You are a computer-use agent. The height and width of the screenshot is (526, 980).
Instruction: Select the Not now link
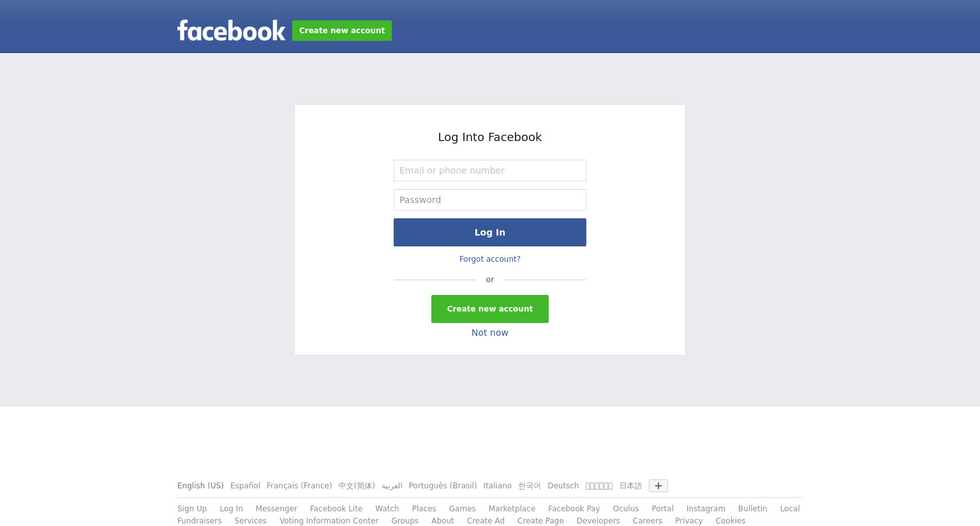click(490, 333)
